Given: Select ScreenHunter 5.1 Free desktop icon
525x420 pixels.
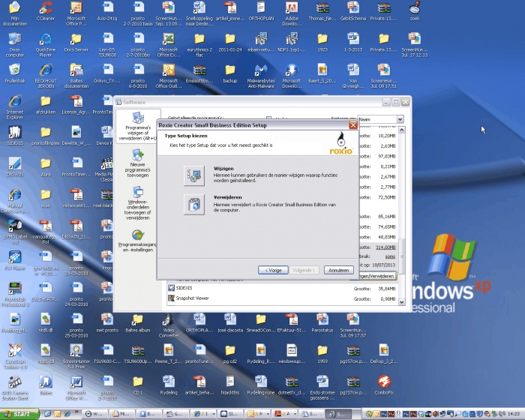Looking at the screenshot, I should tap(76, 356).
